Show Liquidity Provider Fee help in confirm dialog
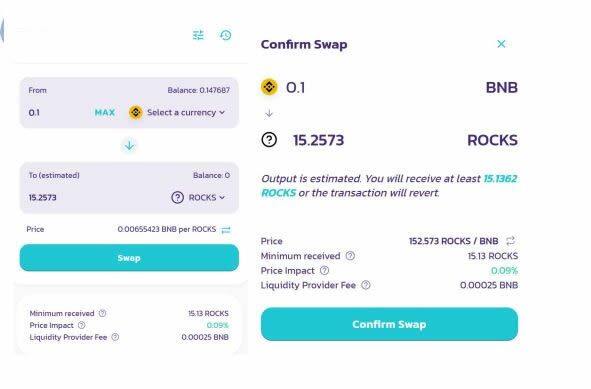The height and width of the screenshot is (389, 591). tap(366, 285)
